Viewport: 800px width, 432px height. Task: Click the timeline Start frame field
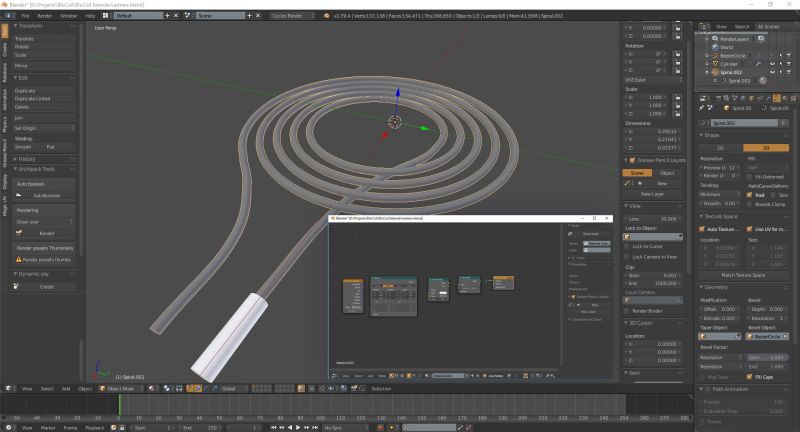pos(153,428)
